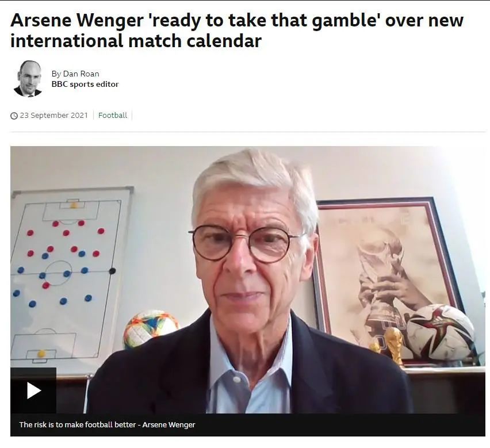Click the white and red star-patterned football

[x=440, y=332]
